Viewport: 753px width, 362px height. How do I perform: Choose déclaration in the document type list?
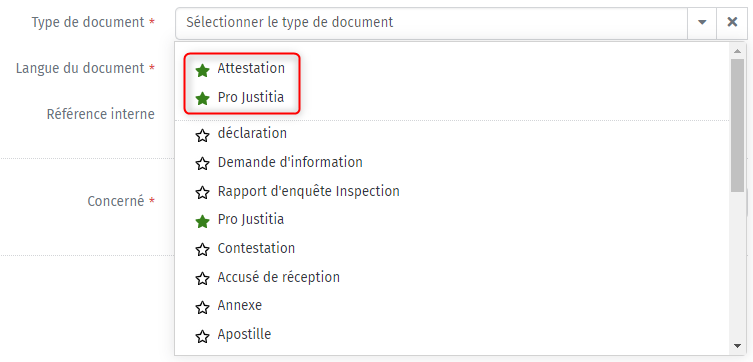pos(252,133)
